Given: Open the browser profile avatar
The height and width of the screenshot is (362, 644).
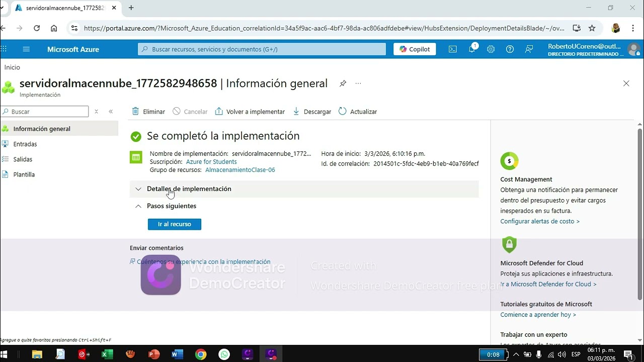Looking at the screenshot, I should [x=615, y=28].
